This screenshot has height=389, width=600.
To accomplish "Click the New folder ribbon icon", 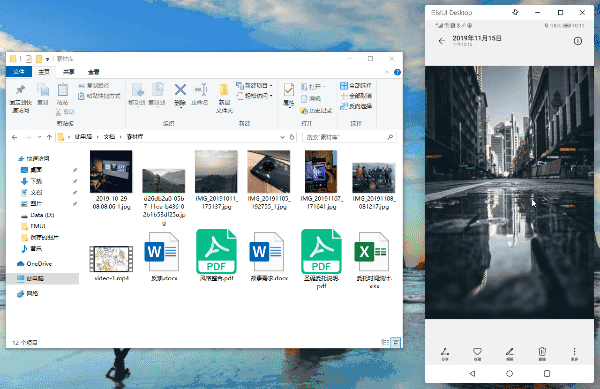I will 224,98.
